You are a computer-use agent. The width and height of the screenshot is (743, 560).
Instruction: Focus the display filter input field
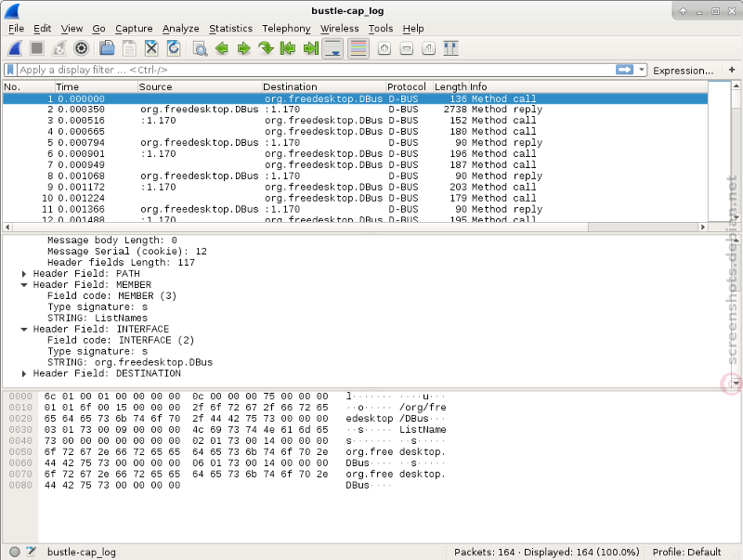pos(315,71)
